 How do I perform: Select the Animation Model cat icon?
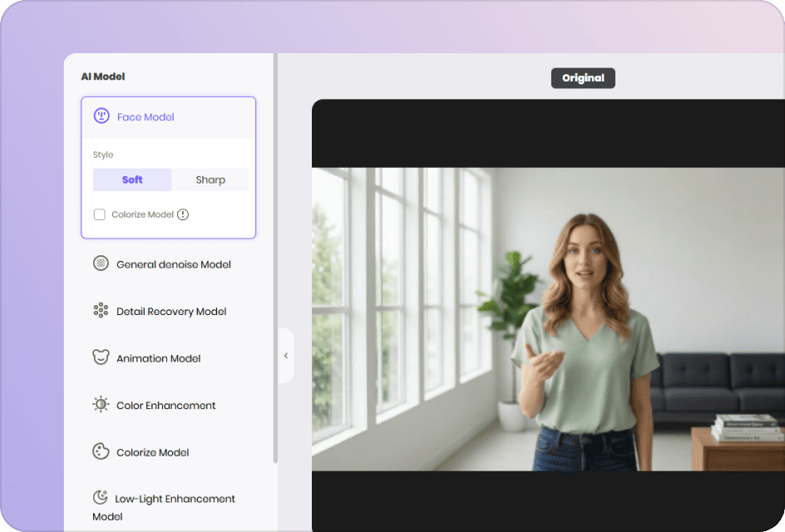100,357
